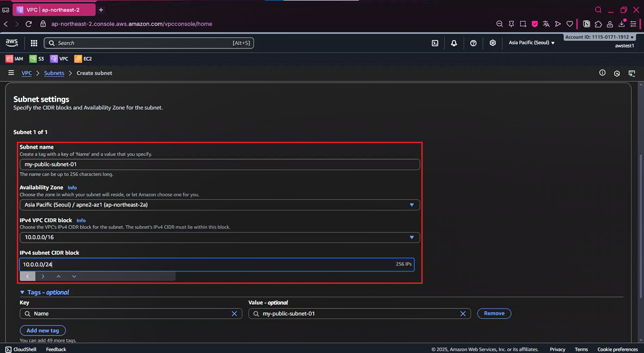Toggle the side navigation hamburger menu
644x353 pixels.
(x=11, y=73)
